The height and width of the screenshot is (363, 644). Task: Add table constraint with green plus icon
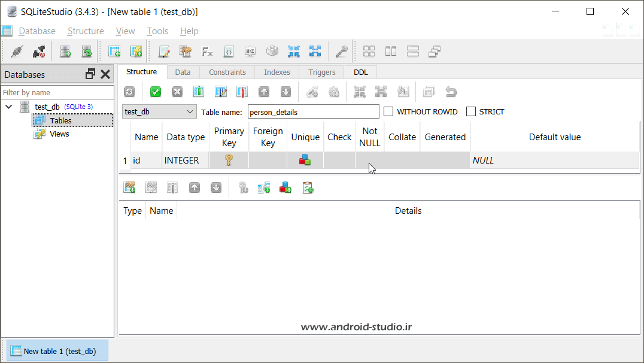pyautogui.click(x=129, y=188)
